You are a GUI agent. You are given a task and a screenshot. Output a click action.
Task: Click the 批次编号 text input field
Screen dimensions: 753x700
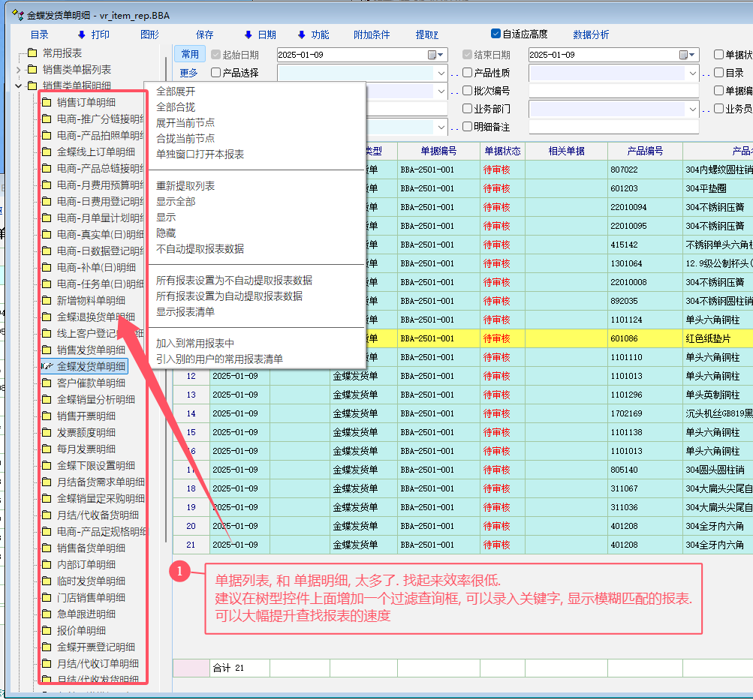coord(613,91)
